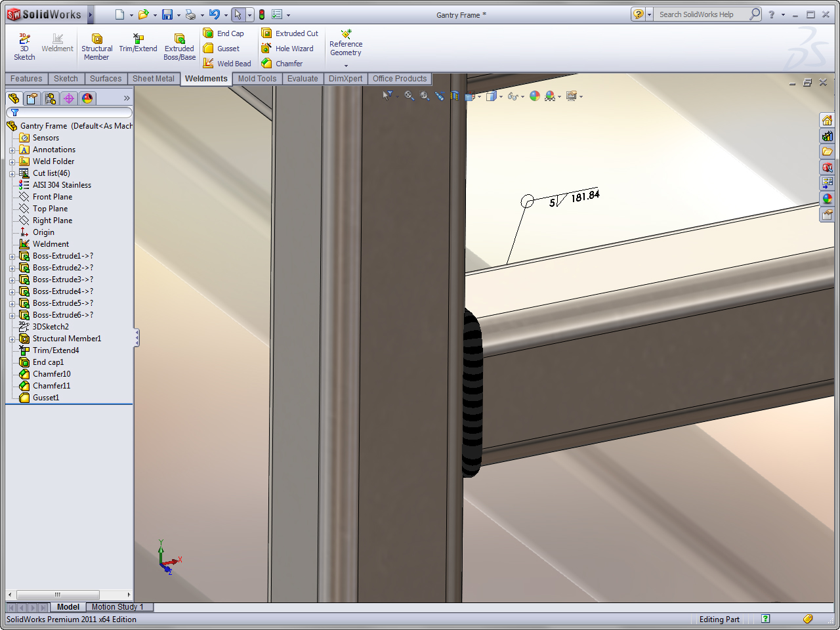
Task: Select the Structural Member tool
Action: [x=96, y=47]
